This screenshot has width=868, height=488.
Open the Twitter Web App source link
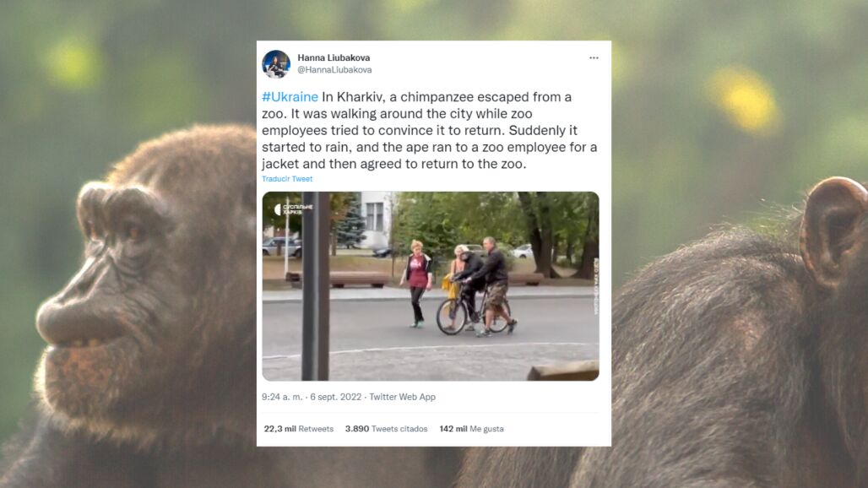click(403, 397)
